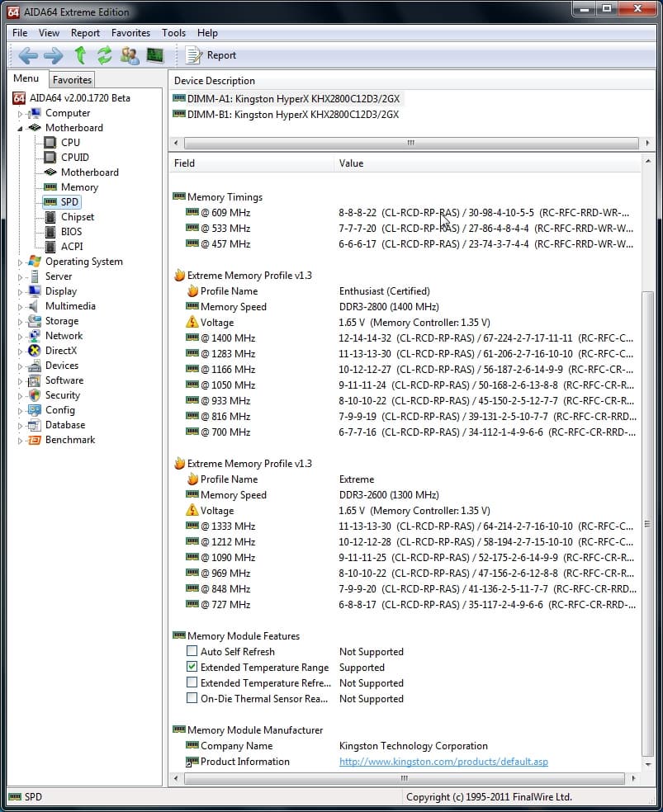
Task: Click the Server icon in tree
Action: click(35, 276)
